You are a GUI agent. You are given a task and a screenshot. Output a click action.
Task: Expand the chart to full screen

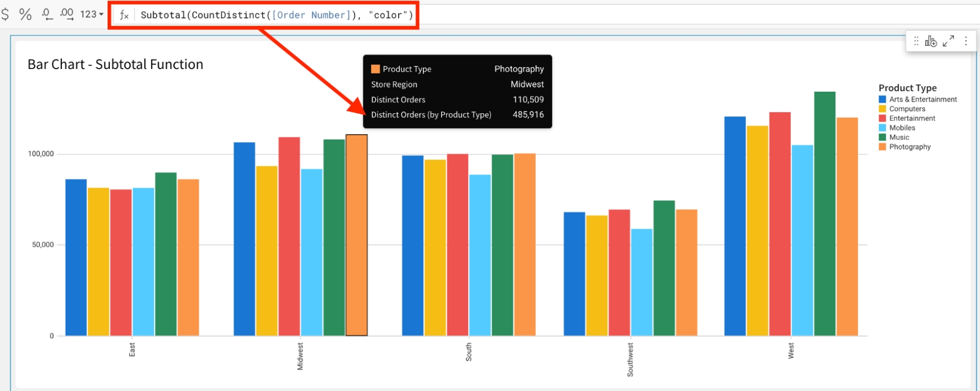[949, 41]
